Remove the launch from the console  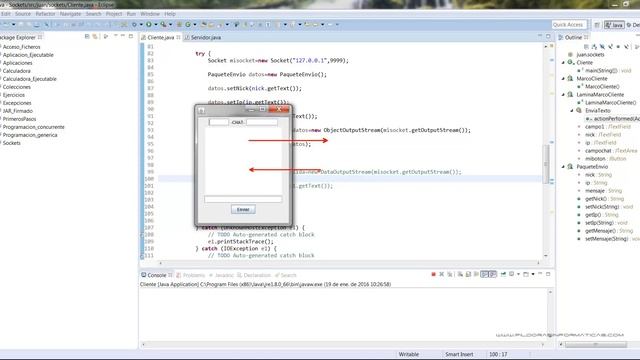(442, 274)
